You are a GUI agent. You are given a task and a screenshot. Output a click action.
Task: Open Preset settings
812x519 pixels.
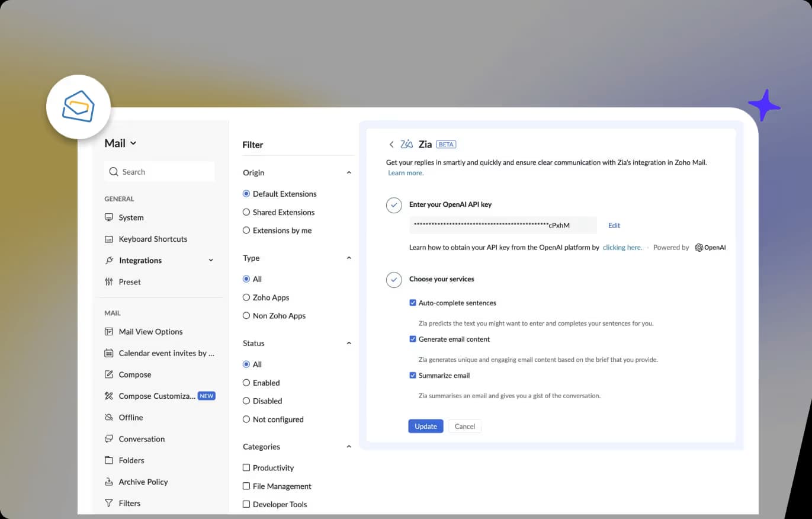pos(130,282)
